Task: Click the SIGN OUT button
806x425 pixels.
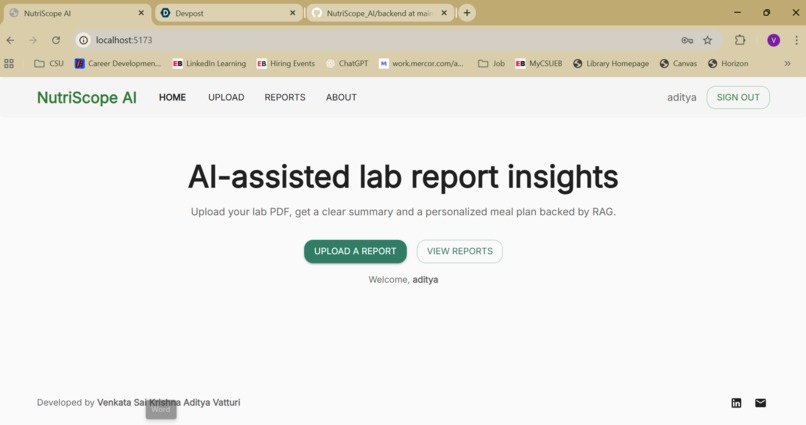Action: pyautogui.click(x=738, y=97)
